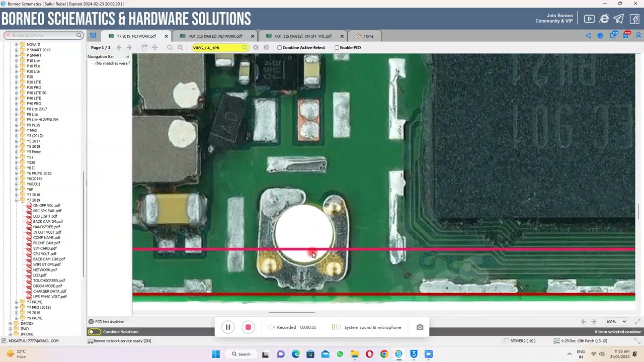Click the zoom out magnifier
644x362 pixels.
click(170, 47)
